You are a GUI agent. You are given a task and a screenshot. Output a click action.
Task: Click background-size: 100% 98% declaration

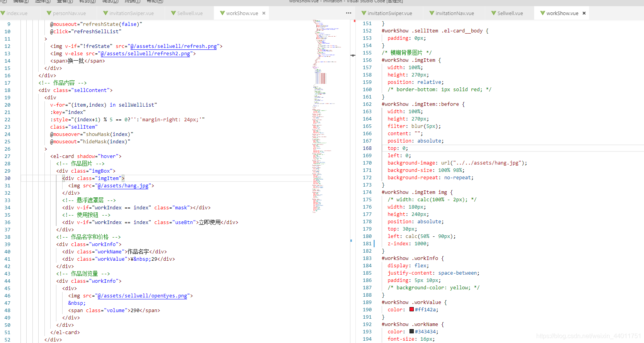click(426, 170)
